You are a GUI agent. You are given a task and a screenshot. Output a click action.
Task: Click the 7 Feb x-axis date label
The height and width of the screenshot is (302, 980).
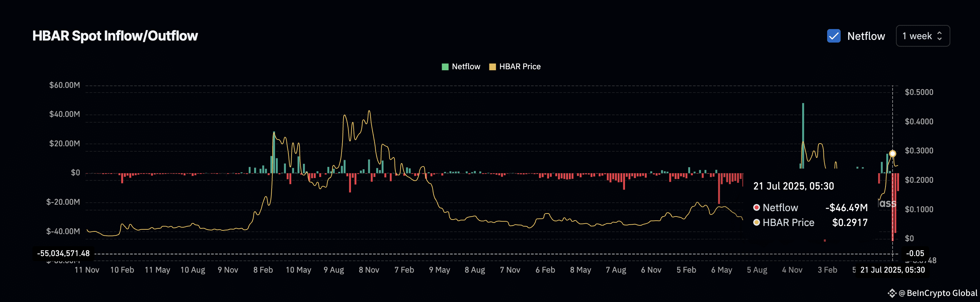[404, 270]
